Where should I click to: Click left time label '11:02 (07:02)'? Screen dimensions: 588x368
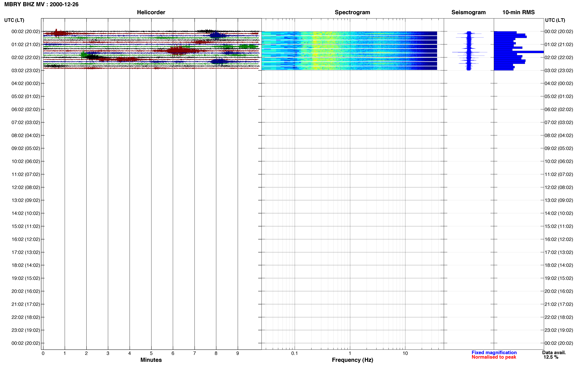click(26, 174)
